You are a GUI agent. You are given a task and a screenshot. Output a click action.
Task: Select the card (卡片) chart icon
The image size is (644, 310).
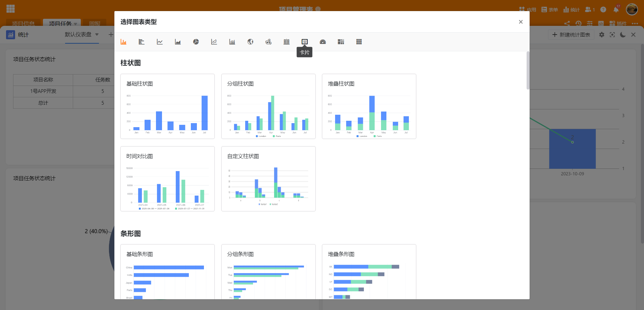tap(305, 42)
